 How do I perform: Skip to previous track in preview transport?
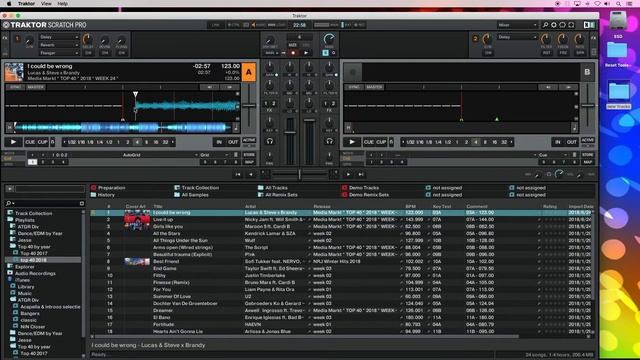238,174
